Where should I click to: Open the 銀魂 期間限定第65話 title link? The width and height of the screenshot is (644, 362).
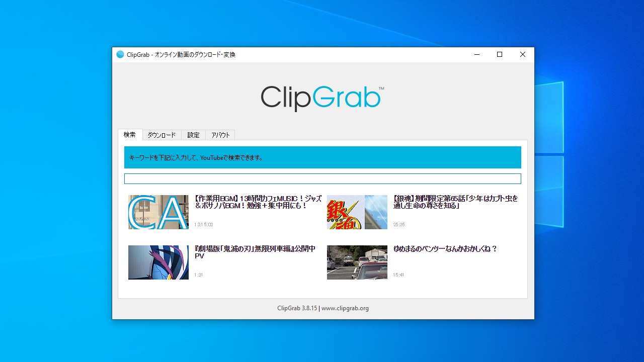click(x=456, y=202)
